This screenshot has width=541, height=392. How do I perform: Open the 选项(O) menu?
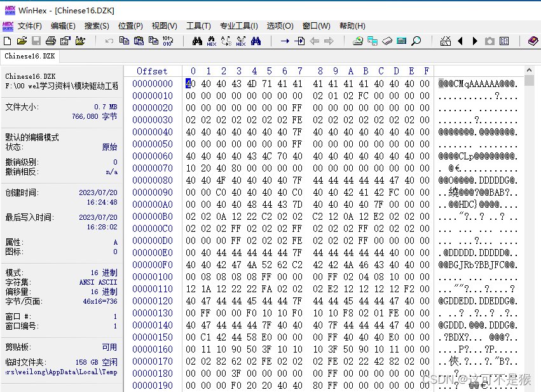pos(280,26)
